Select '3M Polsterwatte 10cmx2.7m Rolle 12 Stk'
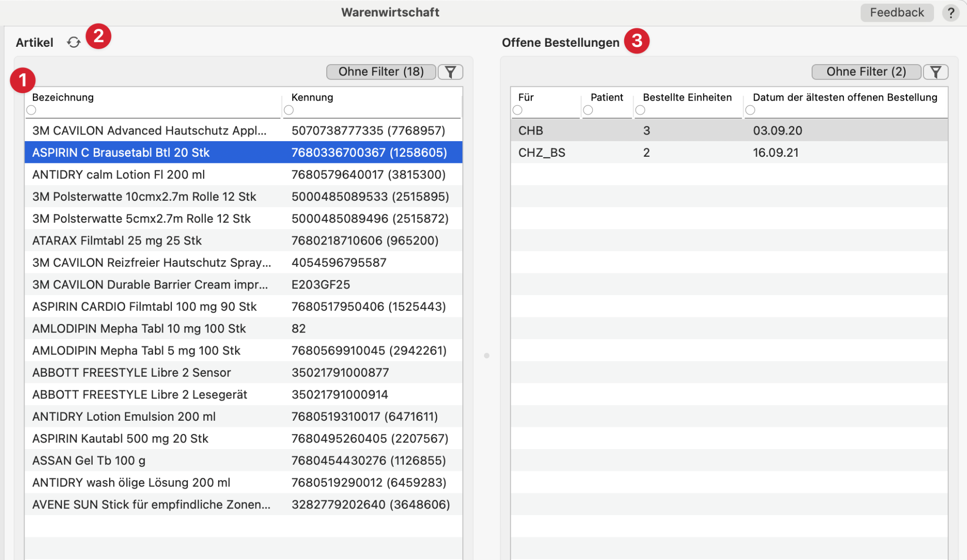967x560 pixels. click(244, 196)
